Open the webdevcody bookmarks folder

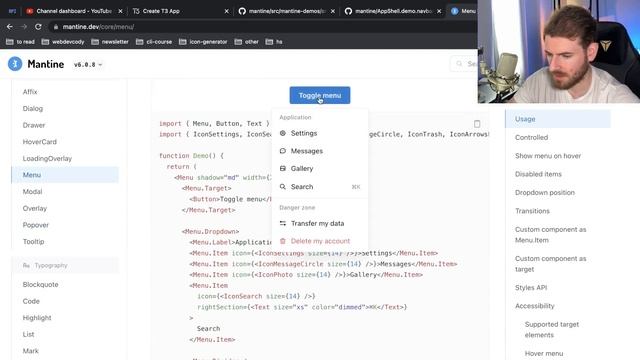pos(63,42)
